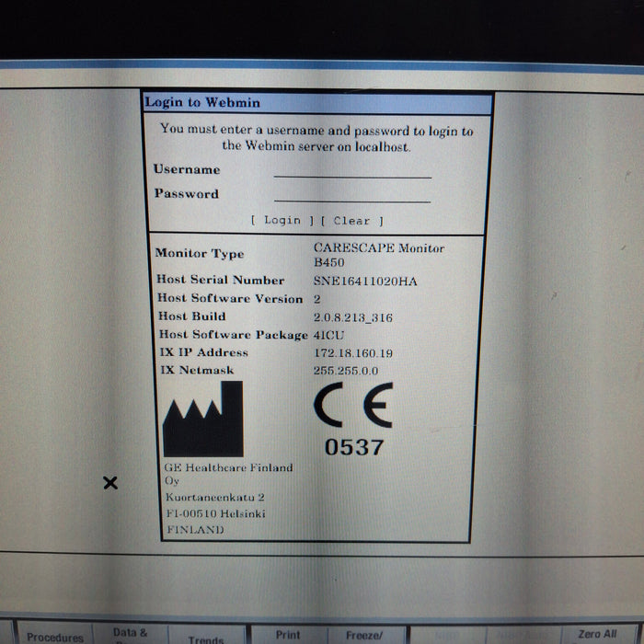Select host build 2.0.8.213_316
This screenshot has width=644, height=644.
[352, 317]
